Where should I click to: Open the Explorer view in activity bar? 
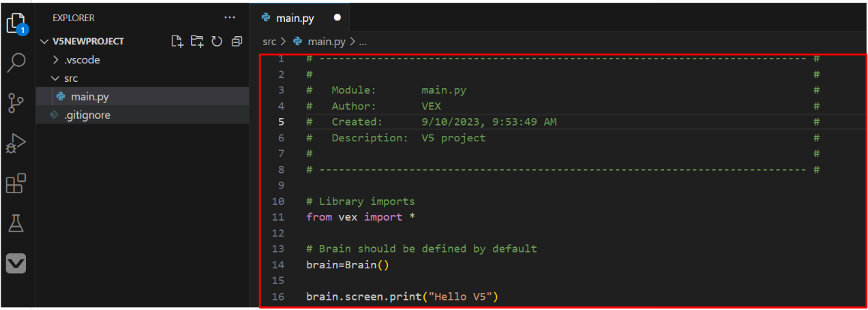click(16, 24)
